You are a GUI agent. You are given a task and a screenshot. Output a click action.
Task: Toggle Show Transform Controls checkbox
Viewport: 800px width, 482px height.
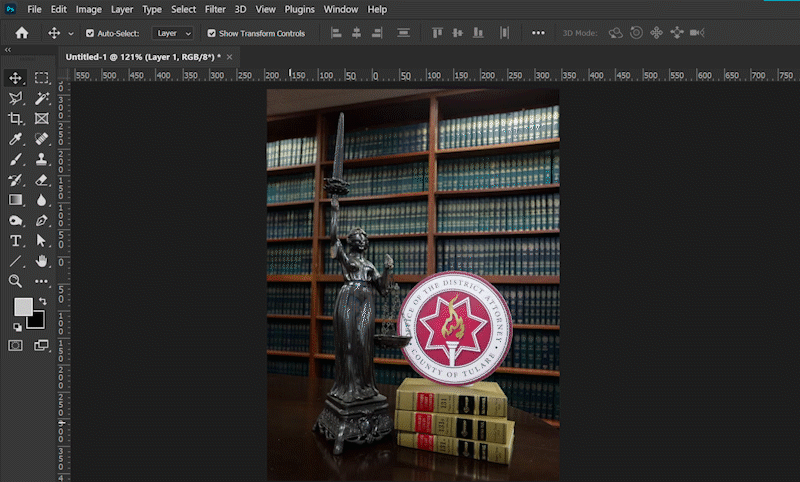[x=211, y=33]
